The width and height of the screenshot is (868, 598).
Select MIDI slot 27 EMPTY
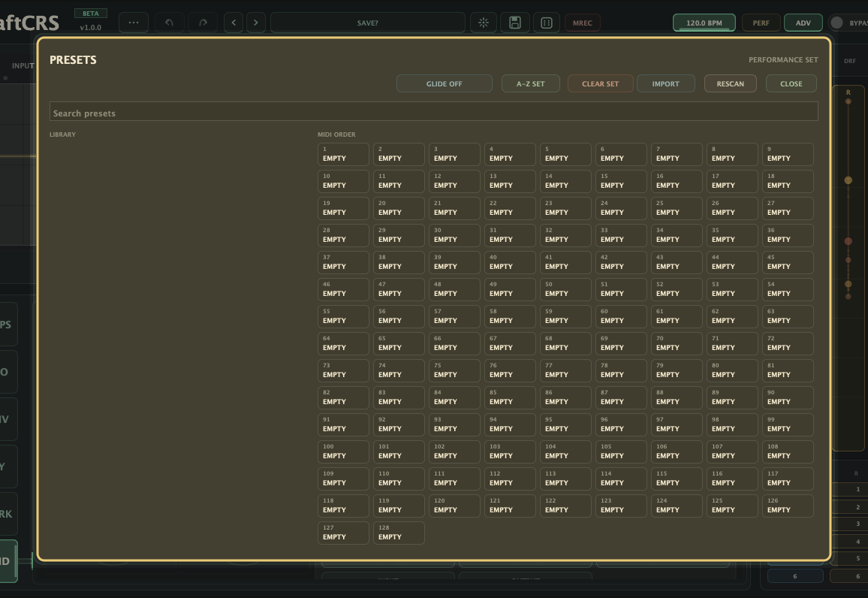point(788,209)
